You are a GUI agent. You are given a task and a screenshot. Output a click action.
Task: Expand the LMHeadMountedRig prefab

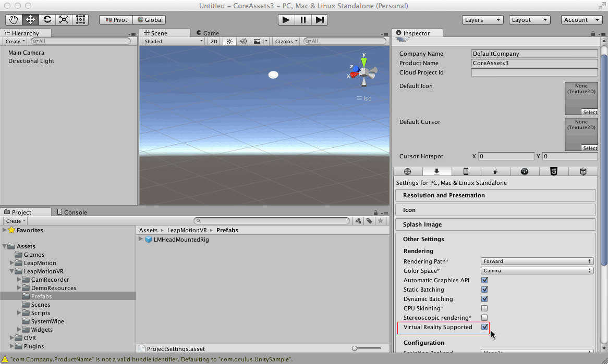coord(141,240)
